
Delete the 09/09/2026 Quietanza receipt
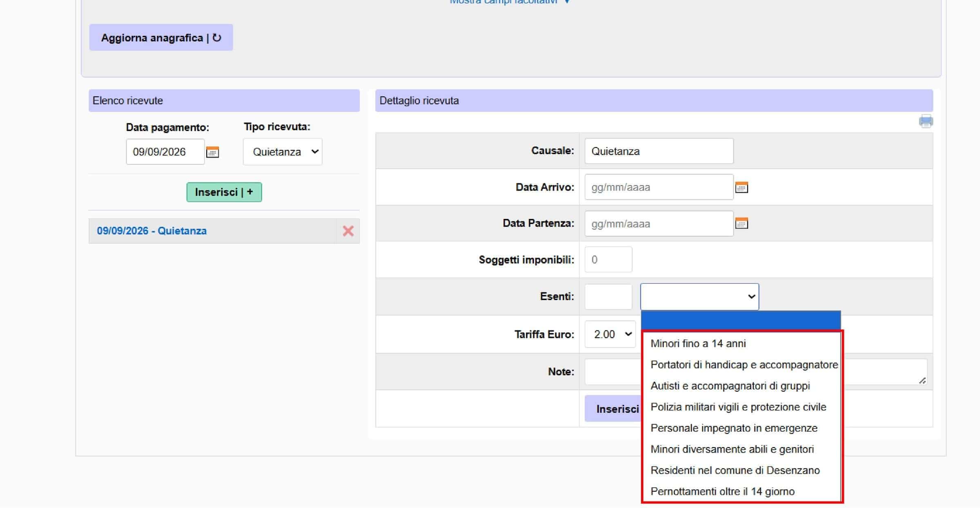[x=348, y=231]
